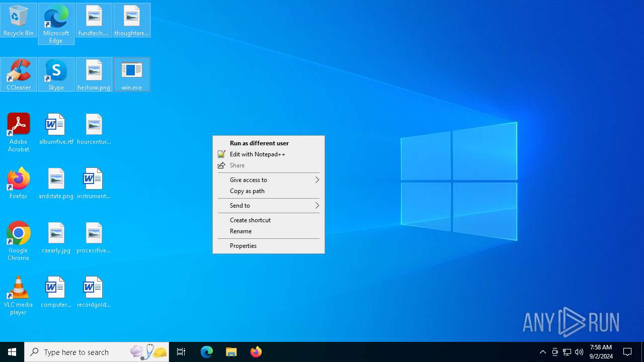Select the caearly.jpg file icon

pyautogui.click(x=56, y=237)
